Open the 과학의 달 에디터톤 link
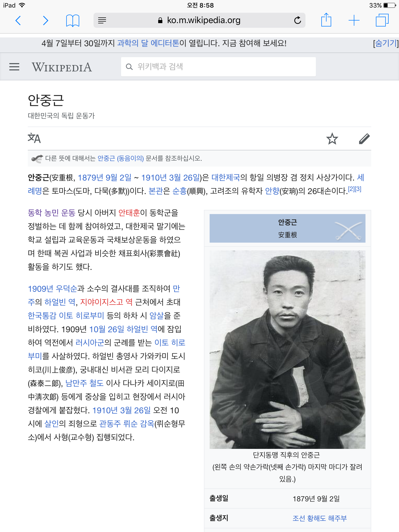Screen dimensions: 399x532 tap(148, 43)
